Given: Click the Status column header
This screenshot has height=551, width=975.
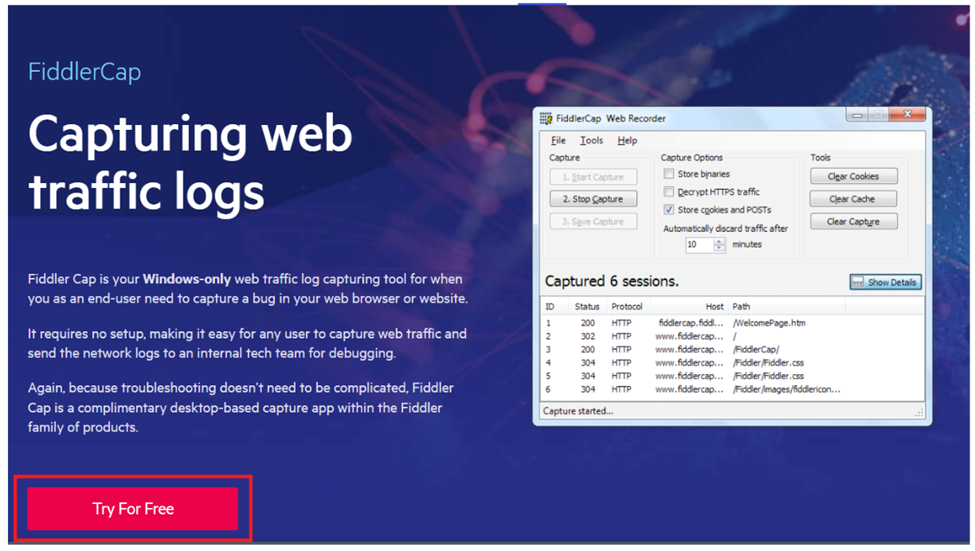Looking at the screenshot, I should pyautogui.click(x=586, y=307).
